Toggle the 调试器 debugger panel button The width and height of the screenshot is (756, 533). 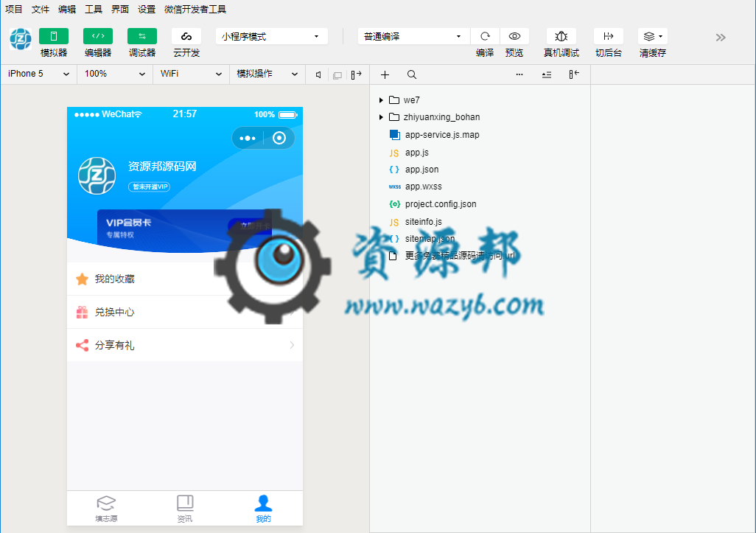(x=142, y=36)
